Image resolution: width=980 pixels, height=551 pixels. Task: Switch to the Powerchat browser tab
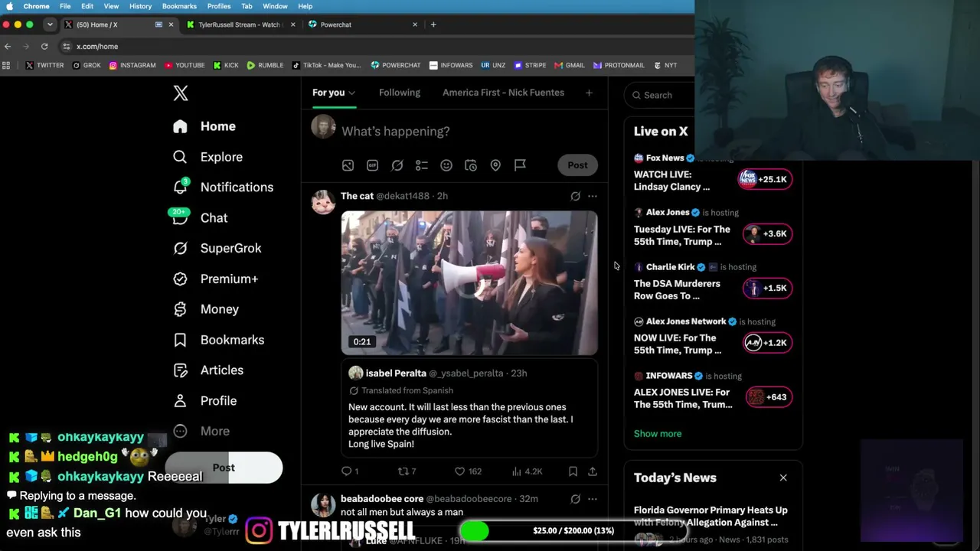coord(362,24)
